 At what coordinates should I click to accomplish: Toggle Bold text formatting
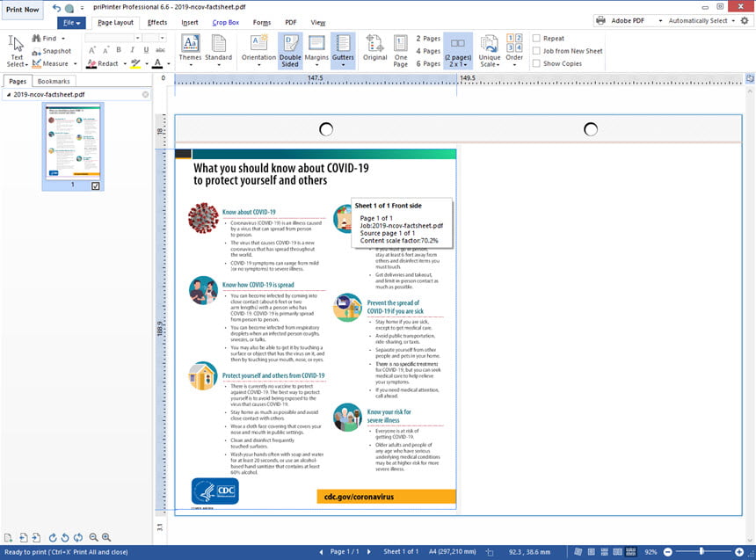click(119, 50)
